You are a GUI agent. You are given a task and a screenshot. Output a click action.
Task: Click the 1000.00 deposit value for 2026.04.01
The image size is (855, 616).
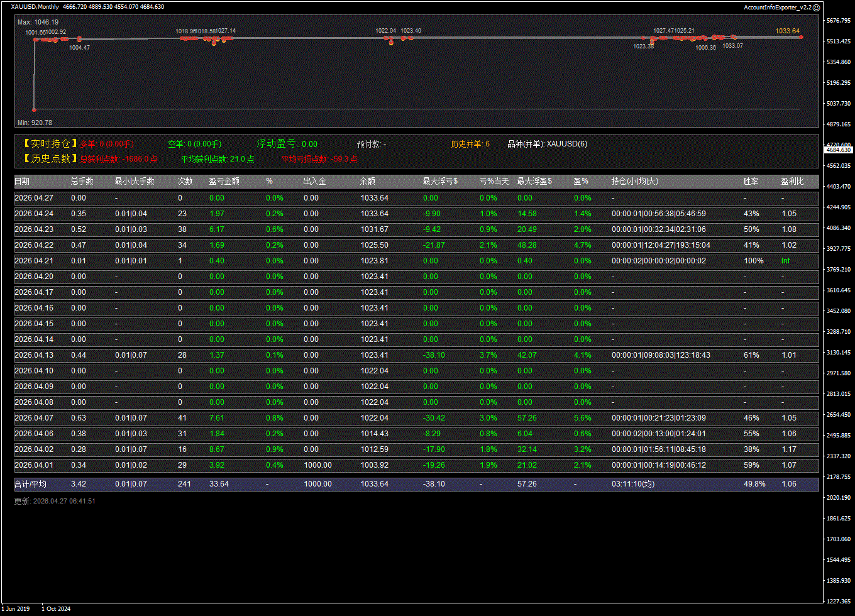317,465
